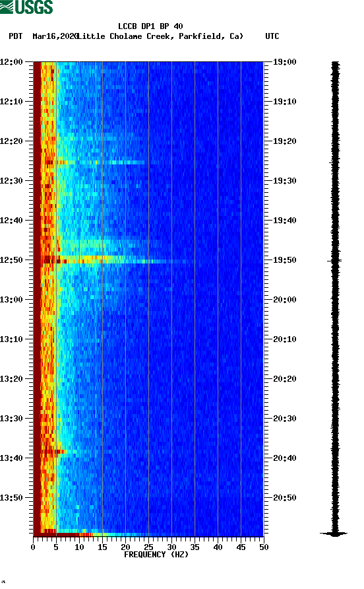This screenshot has height=589, width=364.
Task: Click the 12:40 PDT time label
Action: pyautogui.click(x=12, y=221)
